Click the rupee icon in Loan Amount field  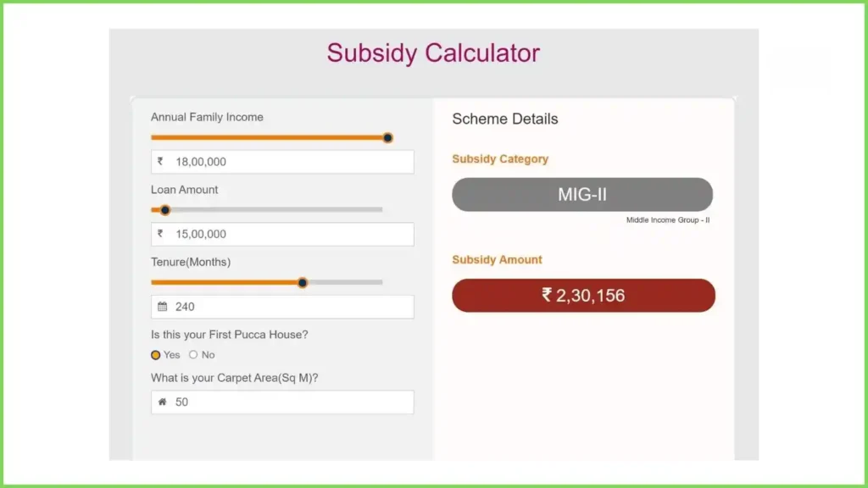160,234
